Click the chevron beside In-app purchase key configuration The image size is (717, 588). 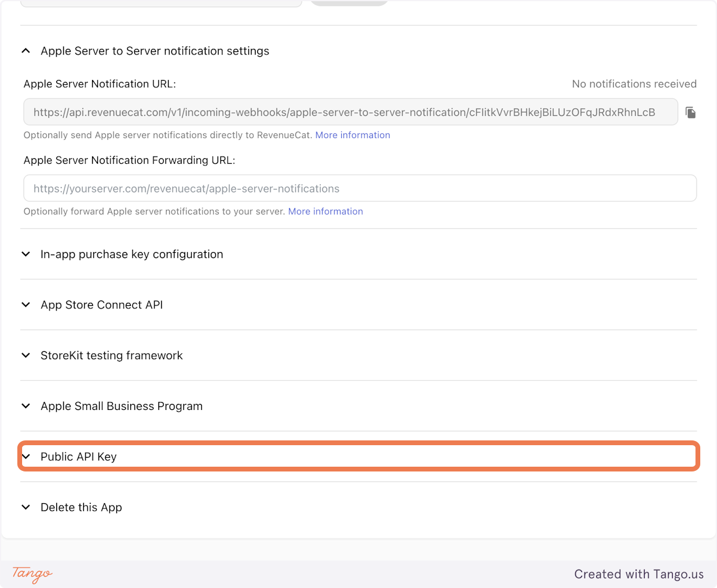[26, 255]
